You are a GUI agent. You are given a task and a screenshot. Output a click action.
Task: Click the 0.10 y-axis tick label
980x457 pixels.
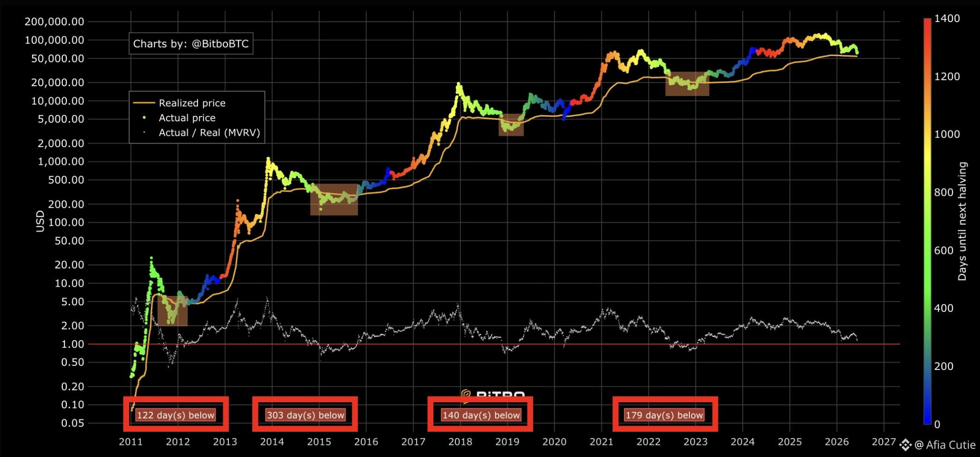tap(72, 405)
